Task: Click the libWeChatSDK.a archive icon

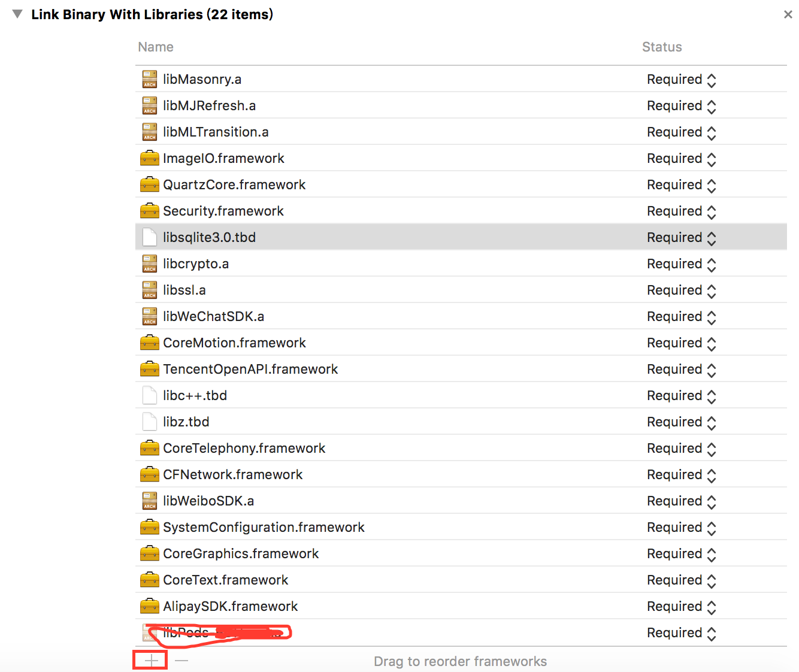Action: click(x=150, y=316)
